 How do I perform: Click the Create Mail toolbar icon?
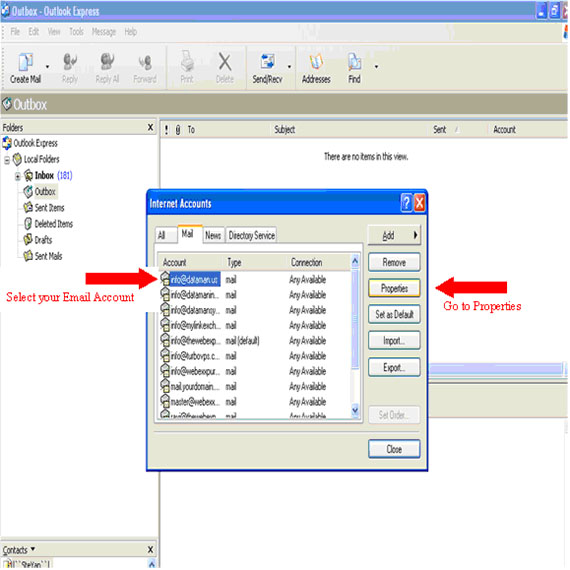26,62
